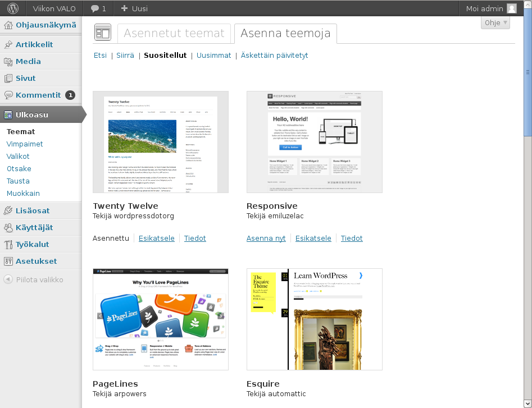Open Valikot submenu item
This screenshot has height=408, width=532.
18,156
